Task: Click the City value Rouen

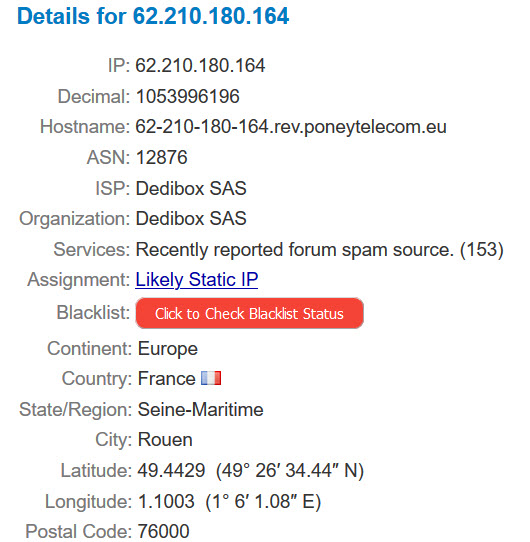Action: 165,440
